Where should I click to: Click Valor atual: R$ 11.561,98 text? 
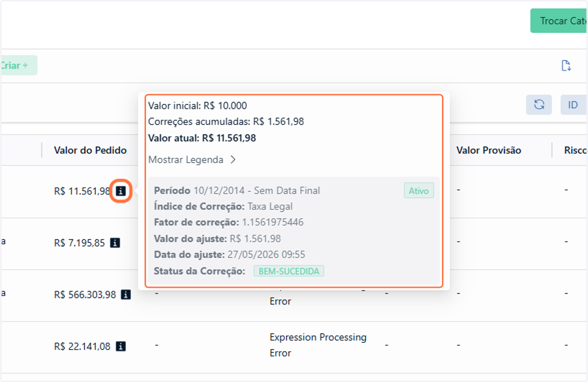tap(202, 138)
